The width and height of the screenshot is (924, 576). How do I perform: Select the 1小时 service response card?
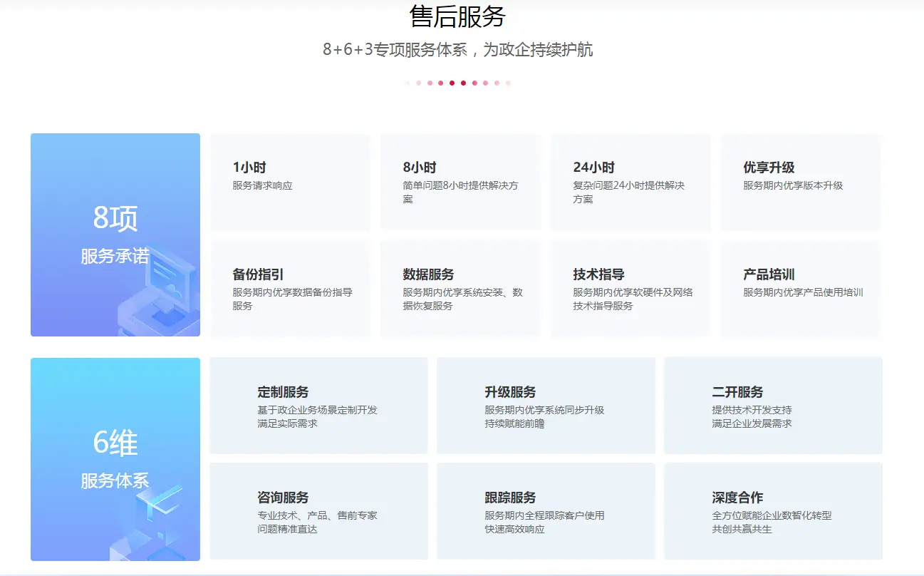290,182
